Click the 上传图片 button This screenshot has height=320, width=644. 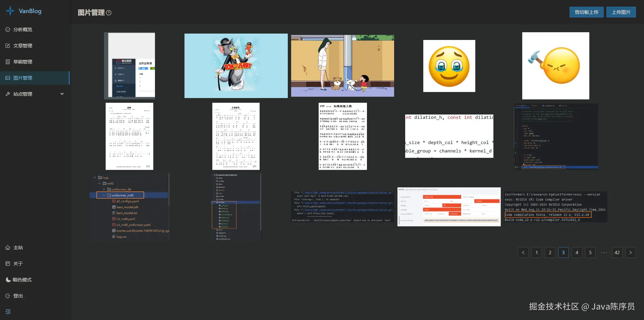point(621,12)
